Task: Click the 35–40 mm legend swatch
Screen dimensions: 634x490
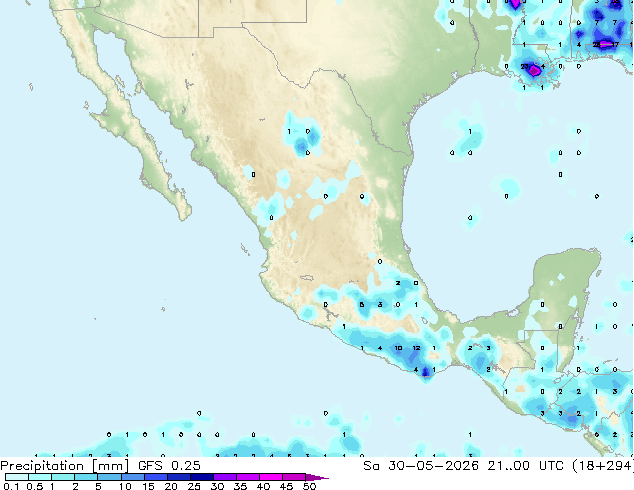Action: click(x=247, y=477)
